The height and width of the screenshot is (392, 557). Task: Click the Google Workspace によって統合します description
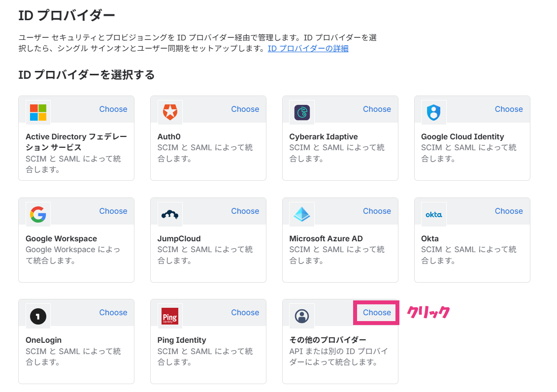click(x=73, y=255)
